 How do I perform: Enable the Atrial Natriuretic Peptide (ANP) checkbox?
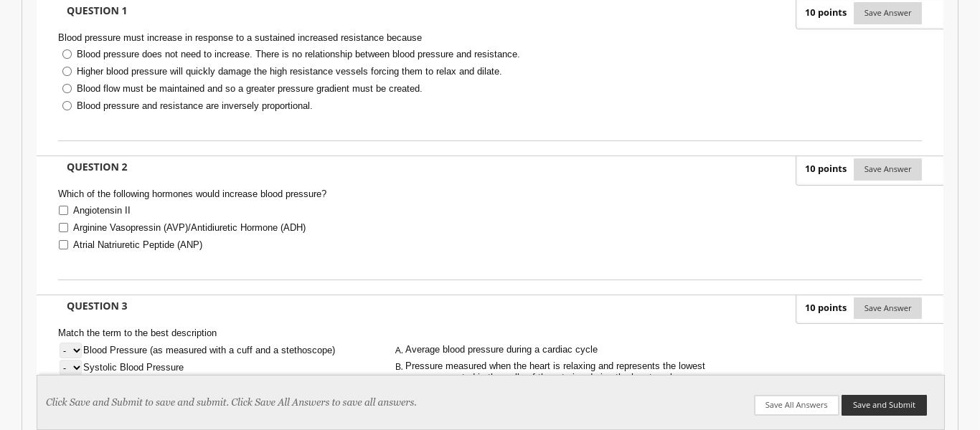63,245
